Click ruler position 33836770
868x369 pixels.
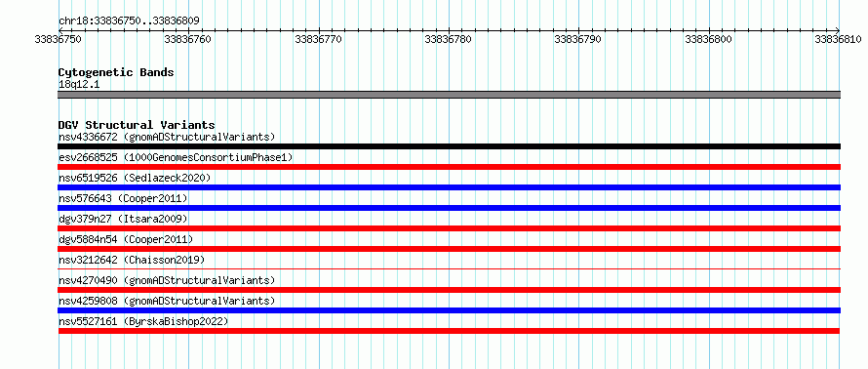[318, 39]
